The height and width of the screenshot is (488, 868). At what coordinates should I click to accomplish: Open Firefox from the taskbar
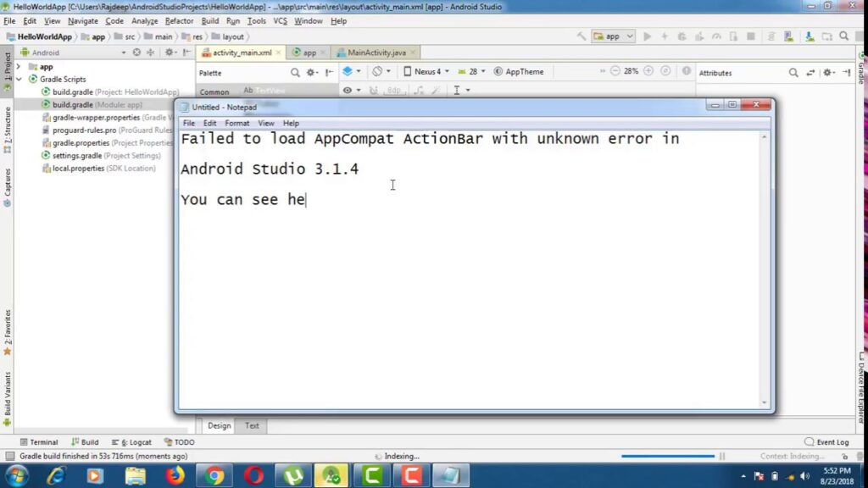pos(175,475)
